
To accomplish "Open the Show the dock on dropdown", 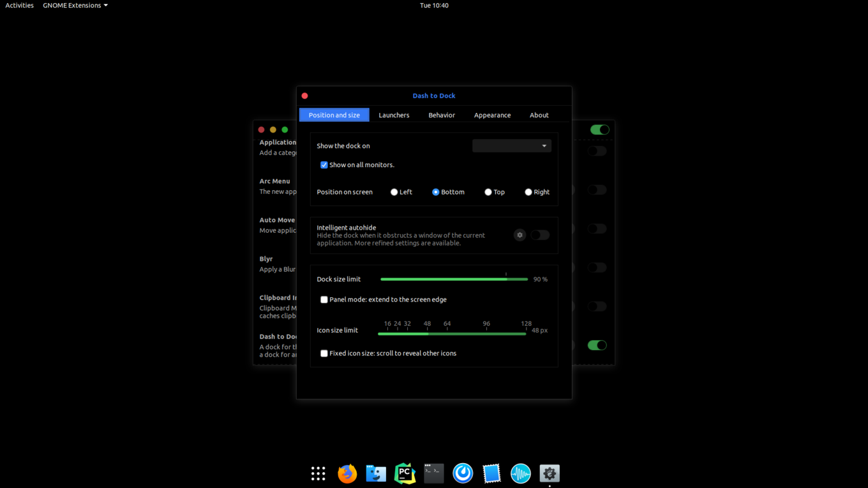I will pyautogui.click(x=512, y=145).
